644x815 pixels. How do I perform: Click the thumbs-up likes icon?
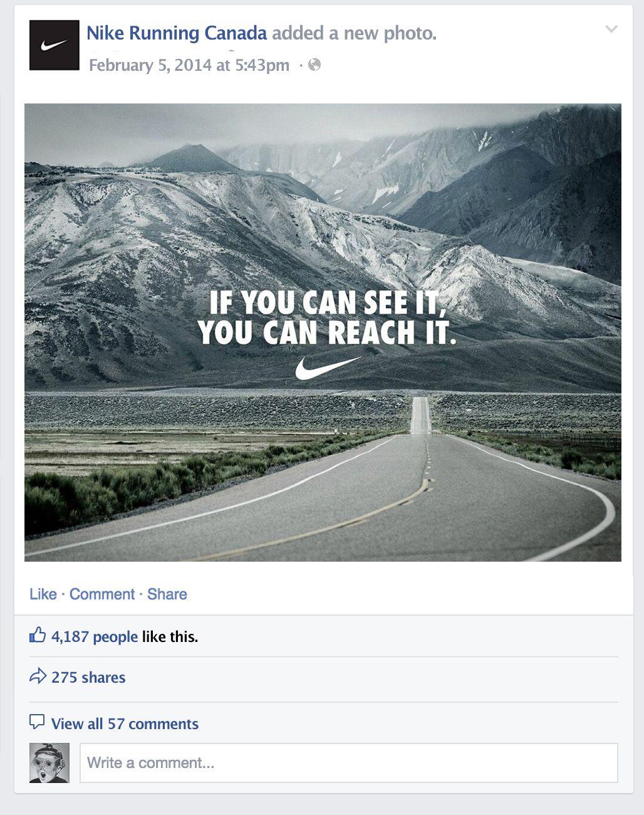tap(38, 635)
